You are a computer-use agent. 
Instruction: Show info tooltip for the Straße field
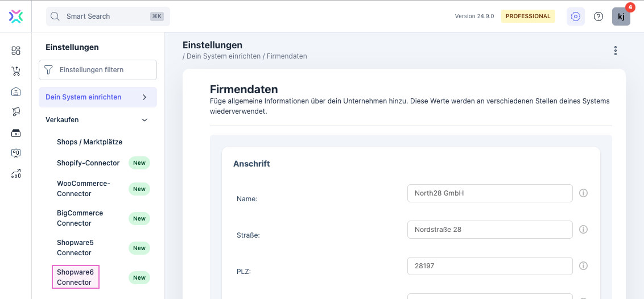point(583,230)
